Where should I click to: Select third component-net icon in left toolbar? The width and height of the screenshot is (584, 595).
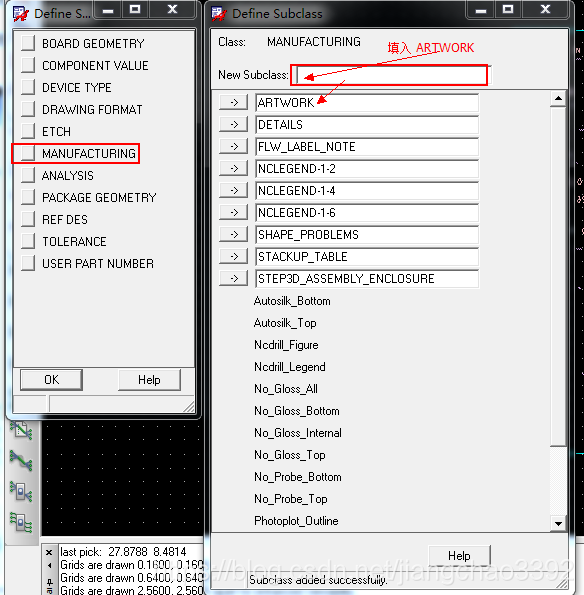(x=21, y=491)
